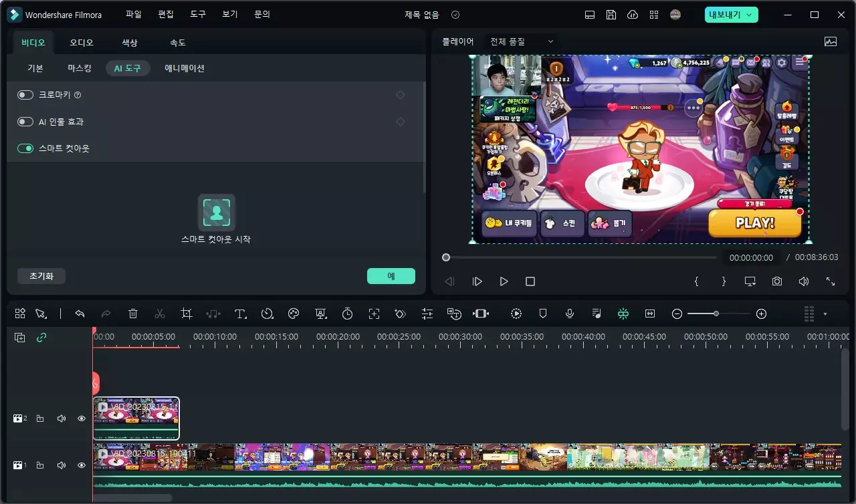
Task: Open the video scopes waveform icon
Action: 831,41
